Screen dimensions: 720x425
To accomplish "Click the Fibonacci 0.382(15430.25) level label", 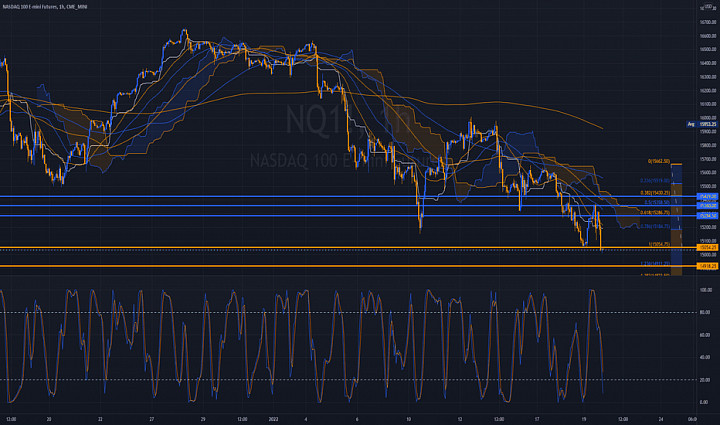I will 655,193.
